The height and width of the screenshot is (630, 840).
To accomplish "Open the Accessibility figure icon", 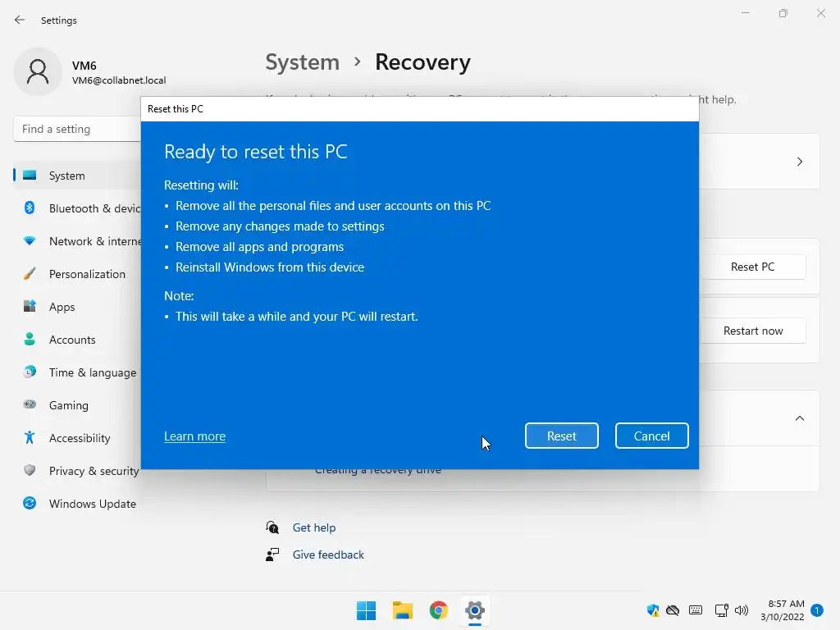I will (30, 438).
